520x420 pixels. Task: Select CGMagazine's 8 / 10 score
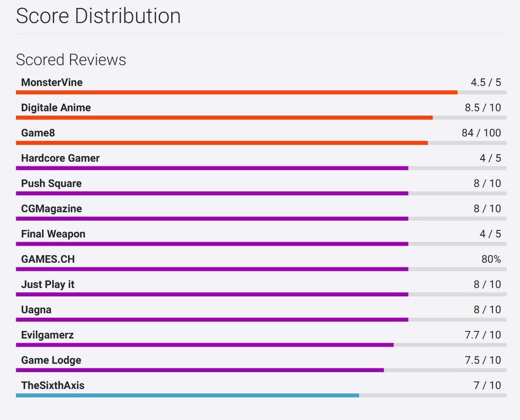487,209
